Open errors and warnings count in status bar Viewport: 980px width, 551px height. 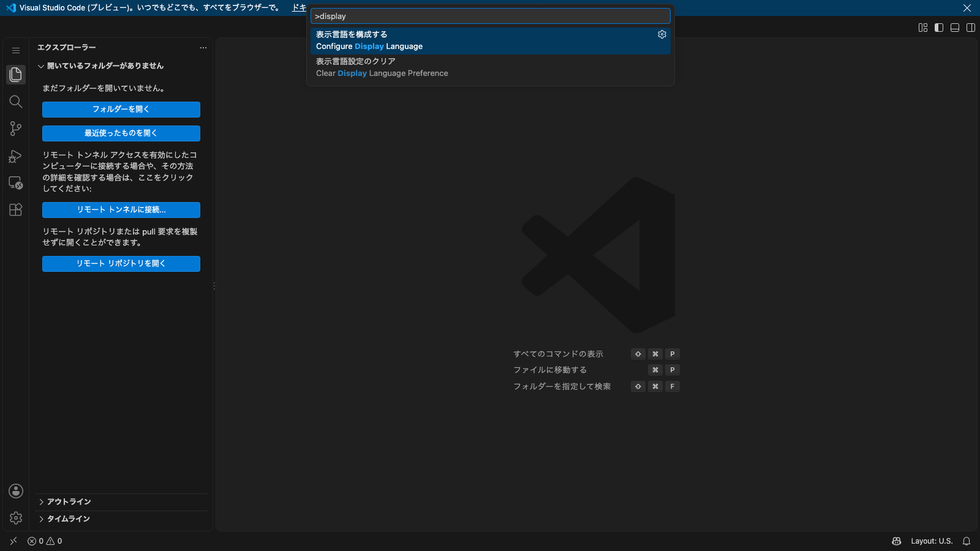[x=45, y=541]
